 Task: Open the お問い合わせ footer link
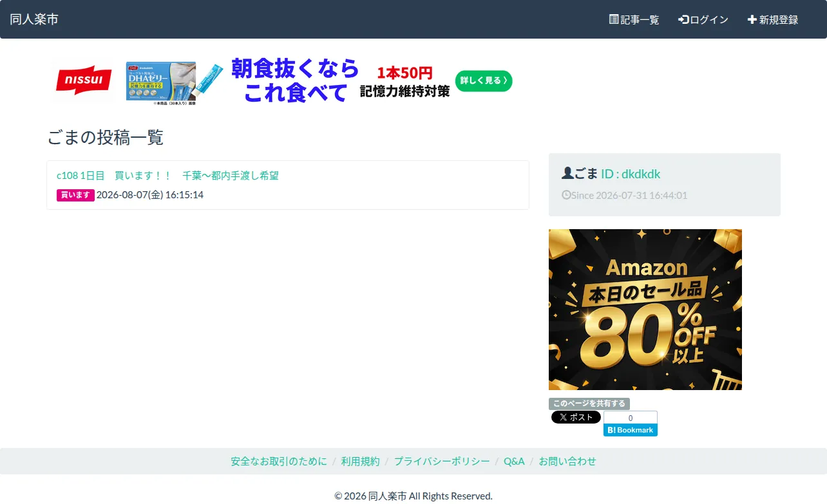(x=567, y=461)
